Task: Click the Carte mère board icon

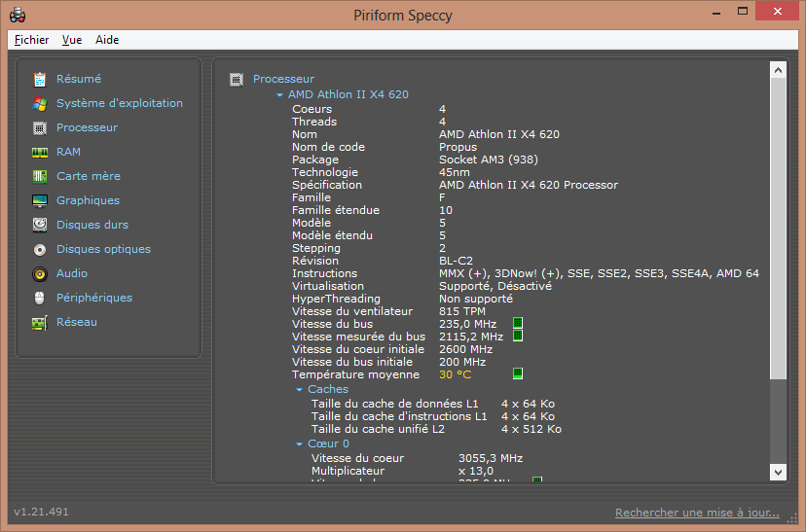Action: click(x=40, y=176)
